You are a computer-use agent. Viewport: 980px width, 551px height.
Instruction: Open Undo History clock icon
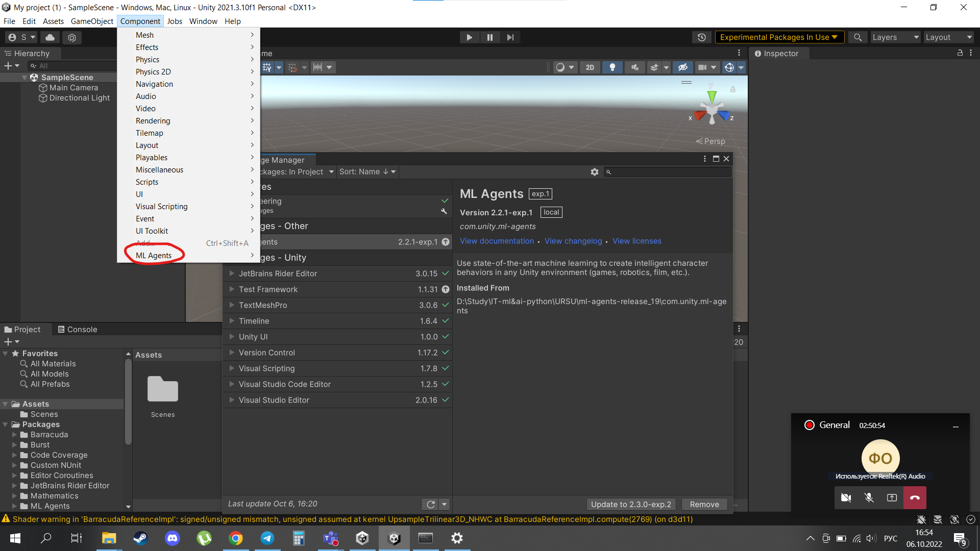pyautogui.click(x=702, y=37)
